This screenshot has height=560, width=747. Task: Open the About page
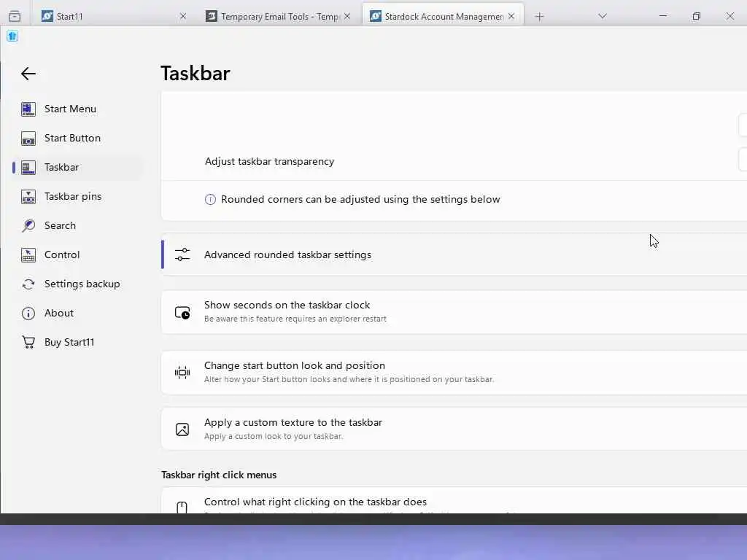77,313
